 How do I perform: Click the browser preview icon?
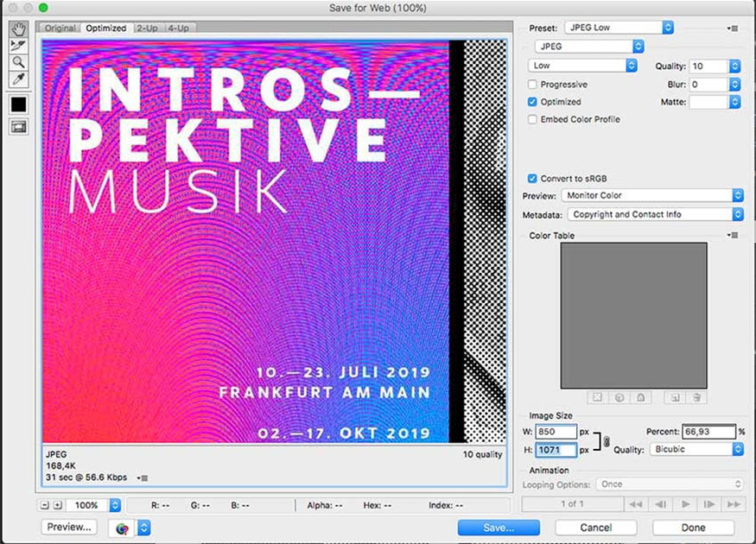pos(123,528)
